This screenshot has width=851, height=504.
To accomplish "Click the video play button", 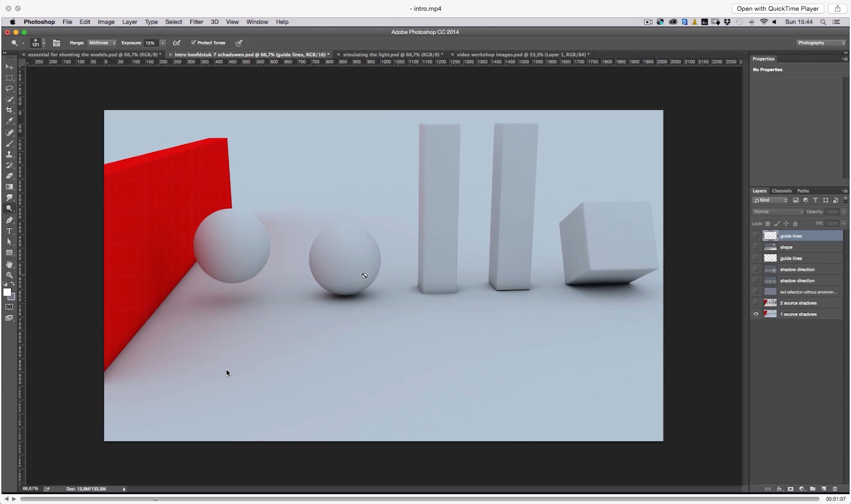I will pos(14,499).
